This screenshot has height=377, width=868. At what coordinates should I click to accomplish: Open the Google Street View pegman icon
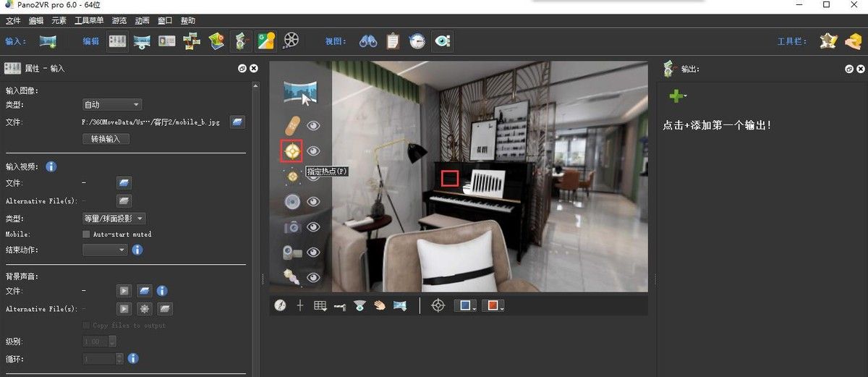pos(242,41)
